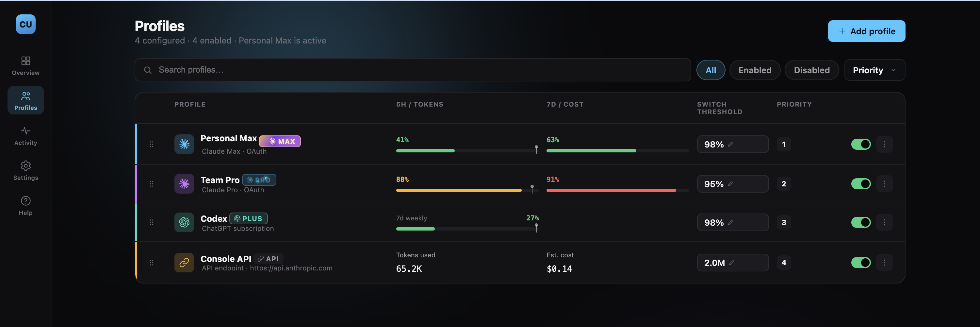Click the Console API profile name
The image size is (980, 327).
click(x=226, y=259)
